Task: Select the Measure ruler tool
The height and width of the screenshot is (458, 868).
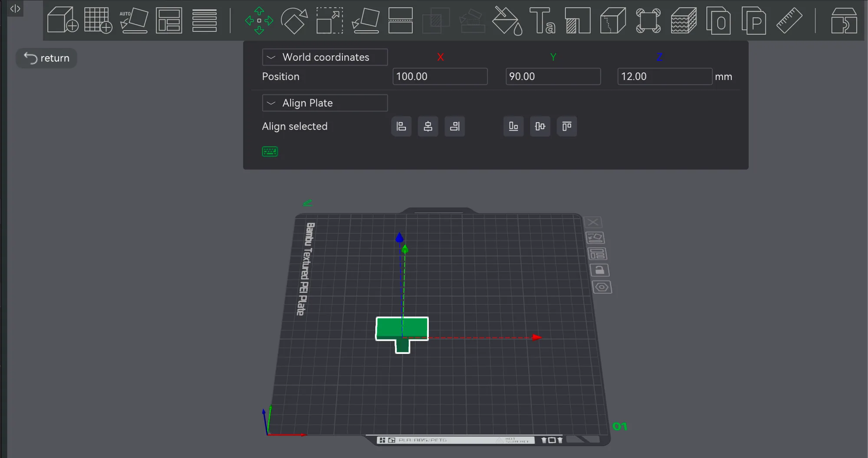Action: point(789,20)
